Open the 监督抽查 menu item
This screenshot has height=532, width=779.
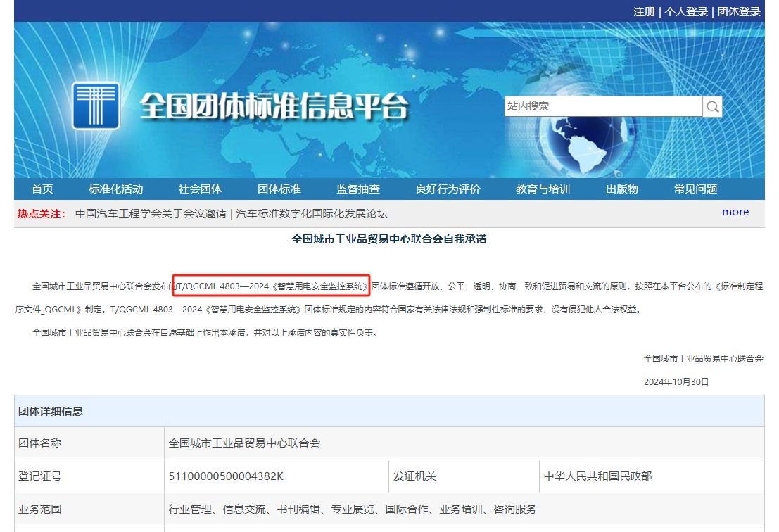(358, 189)
